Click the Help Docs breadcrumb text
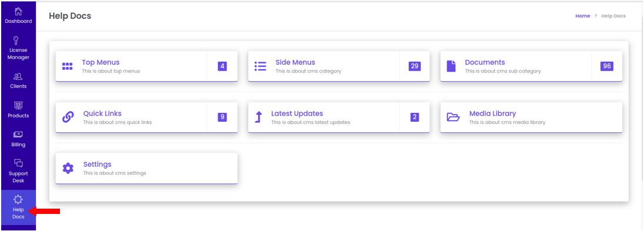Screen dimensions: 644x231 [x=613, y=16]
